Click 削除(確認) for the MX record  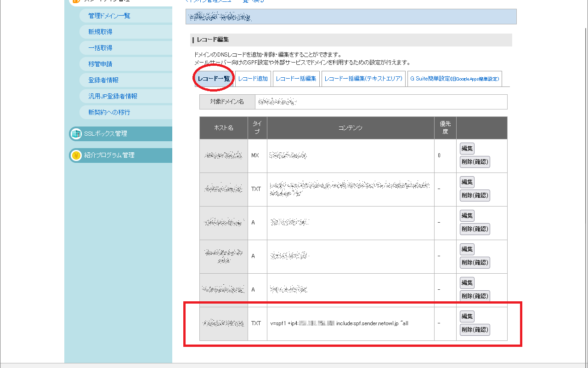[475, 162]
